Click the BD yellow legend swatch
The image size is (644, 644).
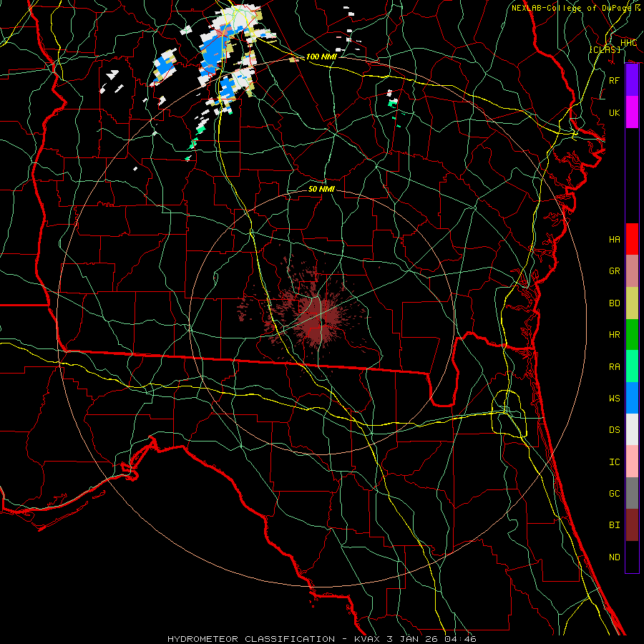click(x=632, y=303)
